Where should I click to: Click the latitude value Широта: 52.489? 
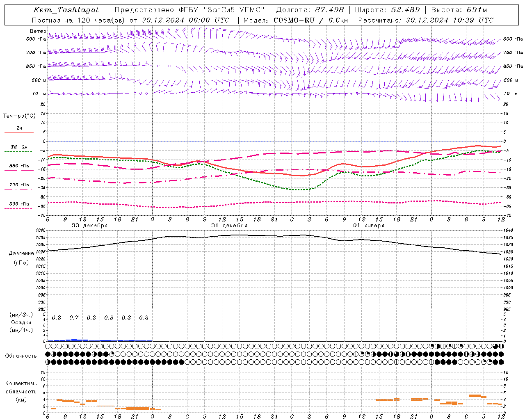tap(387, 10)
